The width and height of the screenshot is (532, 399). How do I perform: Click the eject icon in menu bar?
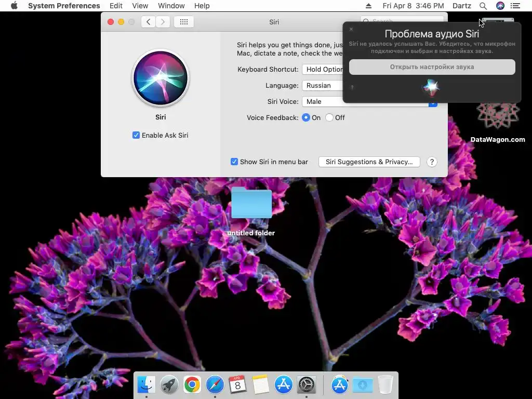point(368,6)
